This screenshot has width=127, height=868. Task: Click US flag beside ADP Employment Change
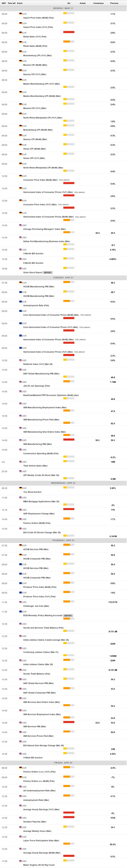21,509
